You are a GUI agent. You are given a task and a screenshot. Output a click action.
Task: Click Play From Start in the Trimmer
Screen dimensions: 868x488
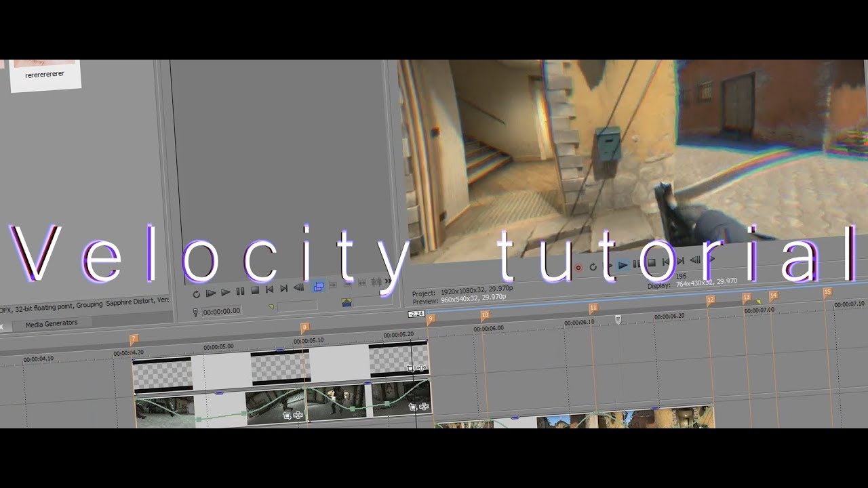click(211, 293)
